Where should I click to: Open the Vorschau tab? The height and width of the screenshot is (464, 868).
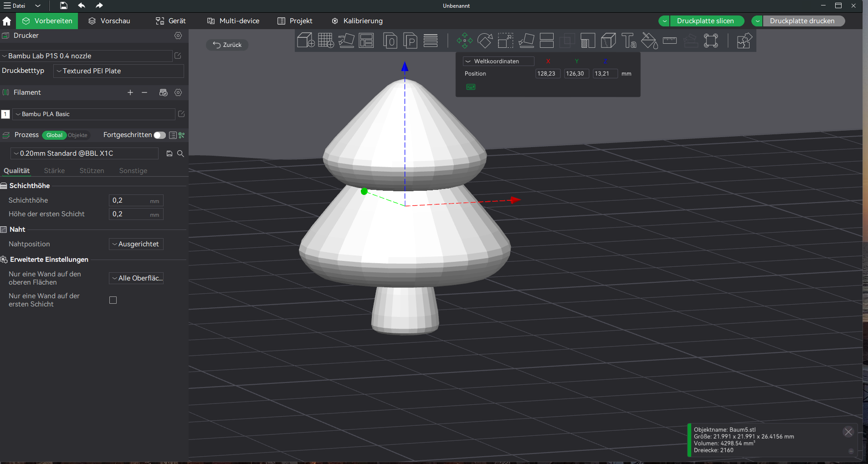(109, 21)
